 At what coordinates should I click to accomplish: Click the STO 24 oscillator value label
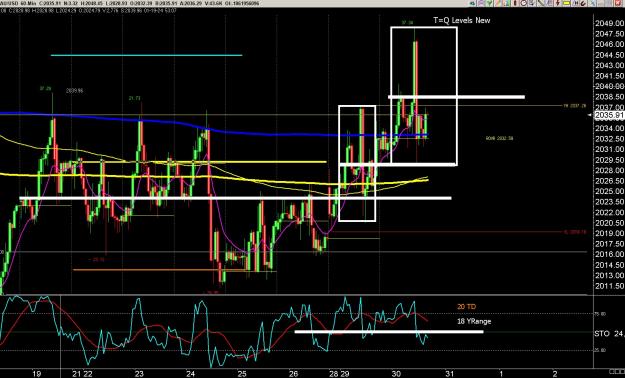click(x=609, y=333)
